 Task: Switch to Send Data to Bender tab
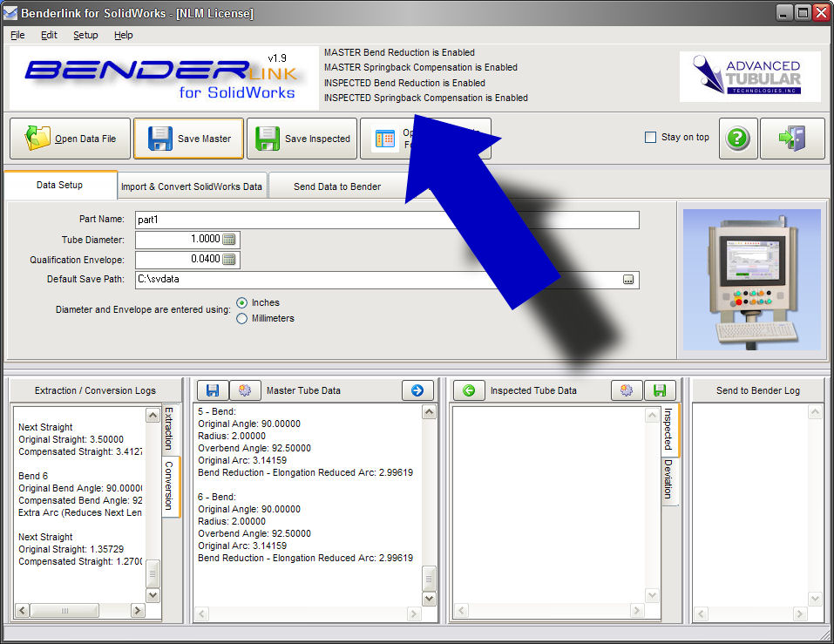point(336,186)
